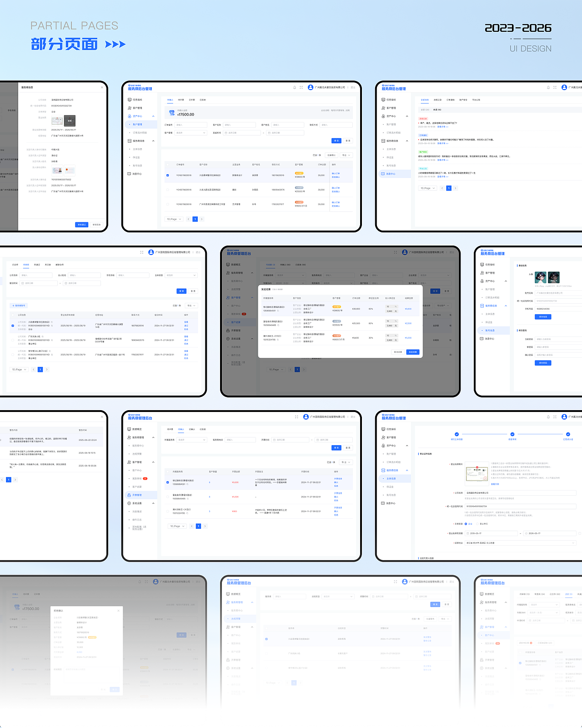Image resolution: width=582 pixels, height=728 pixels.
Task: Click the highlighted 消息中心 sidebar icon
Action: coord(383,174)
